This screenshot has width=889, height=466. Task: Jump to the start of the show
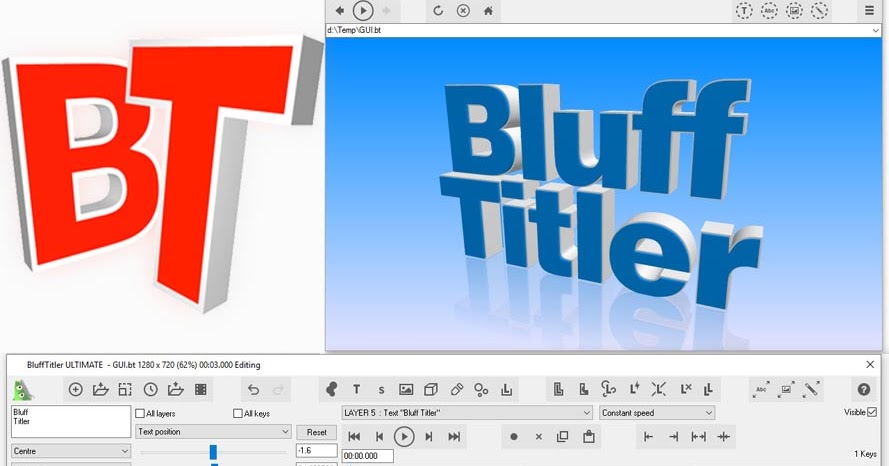(x=354, y=437)
